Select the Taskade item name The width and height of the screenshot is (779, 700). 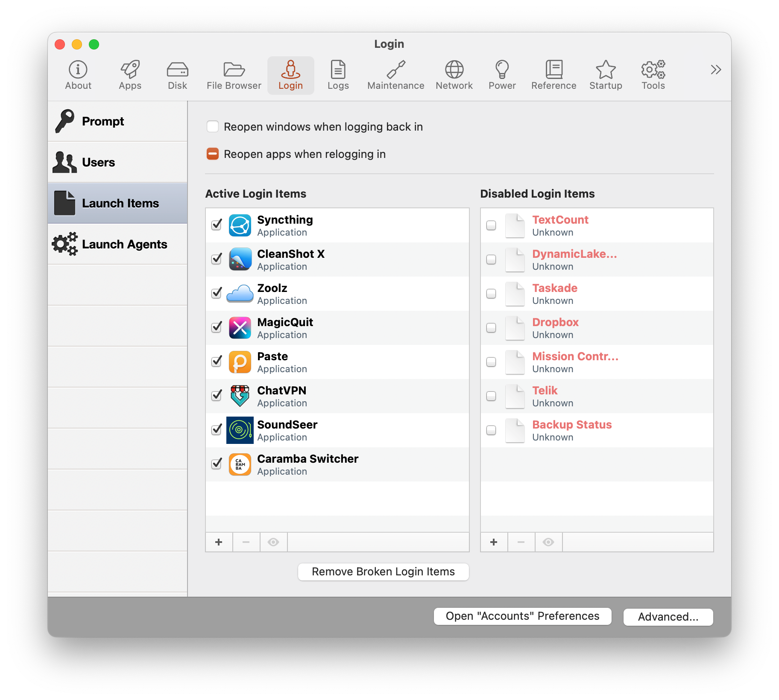pos(555,288)
